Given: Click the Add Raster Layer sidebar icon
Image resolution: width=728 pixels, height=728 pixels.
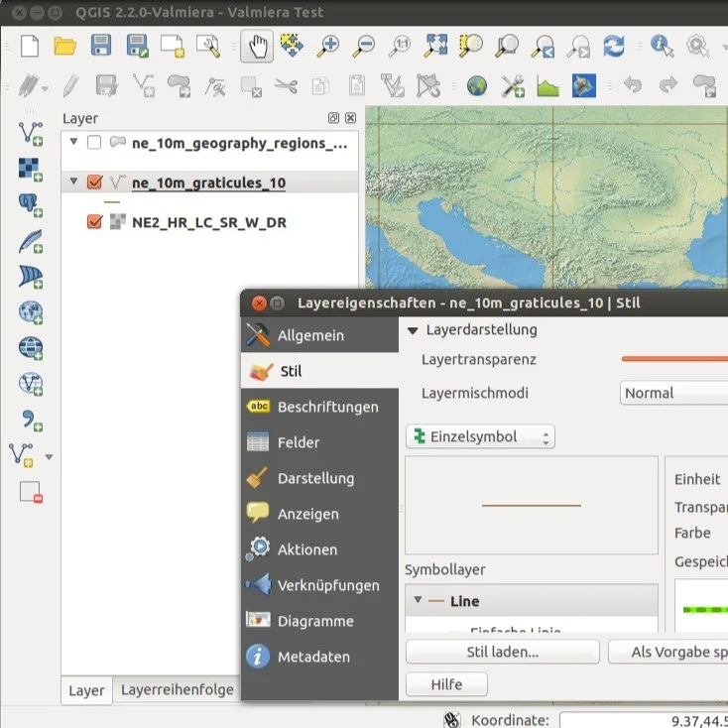Looking at the screenshot, I should [31, 169].
